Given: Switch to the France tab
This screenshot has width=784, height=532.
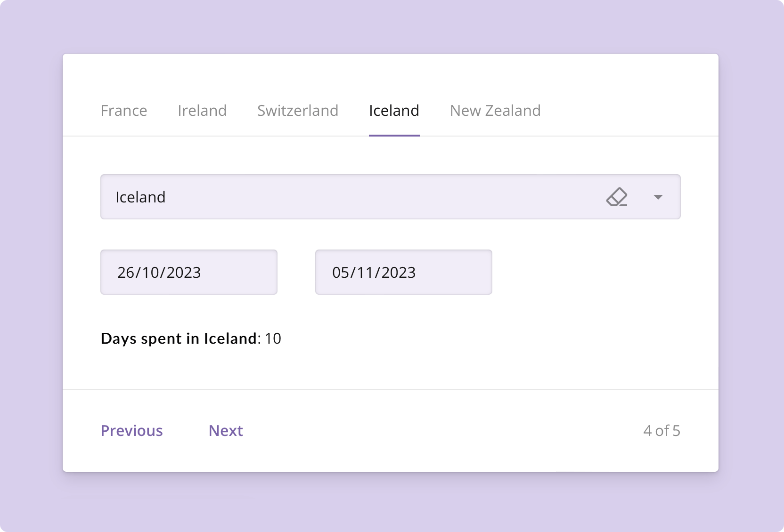Looking at the screenshot, I should [123, 111].
